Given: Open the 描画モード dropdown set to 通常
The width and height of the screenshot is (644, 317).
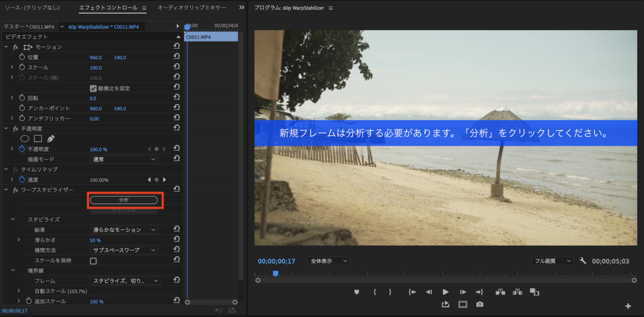Looking at the screenshot, I should tap(123, 159).
